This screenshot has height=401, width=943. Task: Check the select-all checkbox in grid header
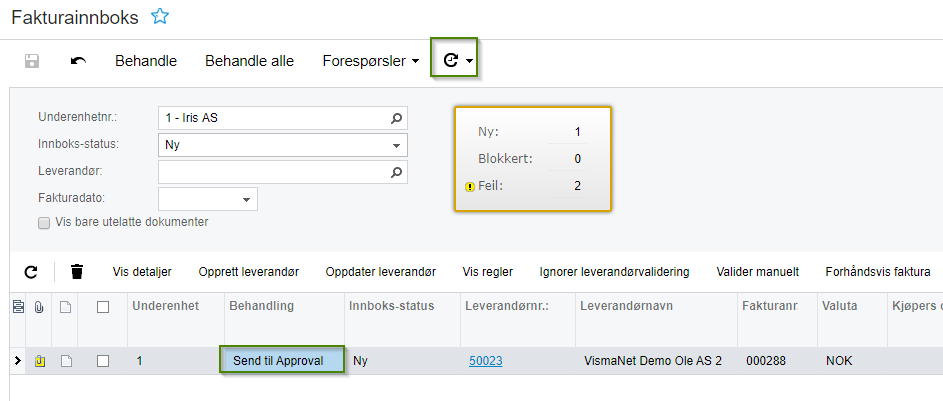pyautogui.click(x=103, y=307)
